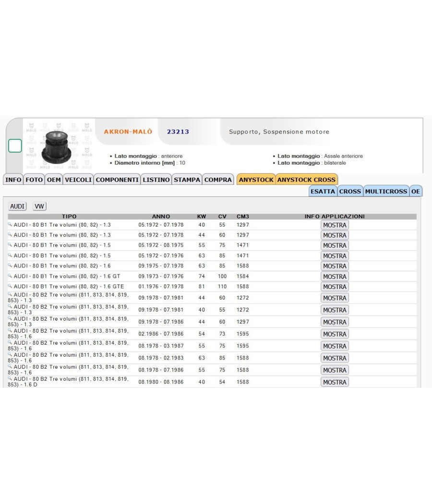
Task: Open the INFO tab
Action: (13, 180)
